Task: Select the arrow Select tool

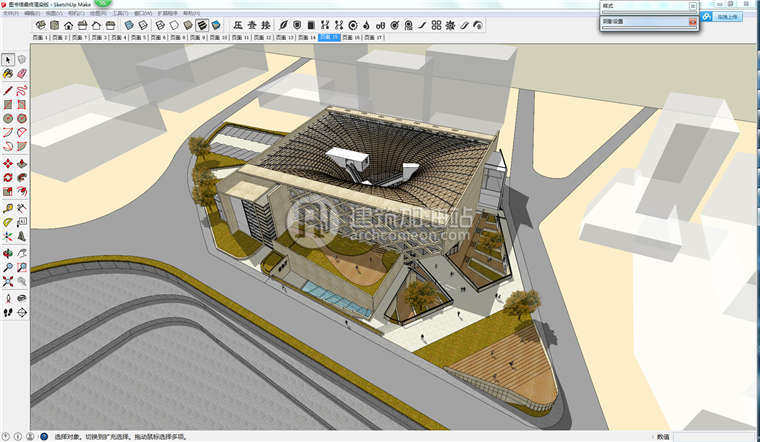Action: (8, 60)
